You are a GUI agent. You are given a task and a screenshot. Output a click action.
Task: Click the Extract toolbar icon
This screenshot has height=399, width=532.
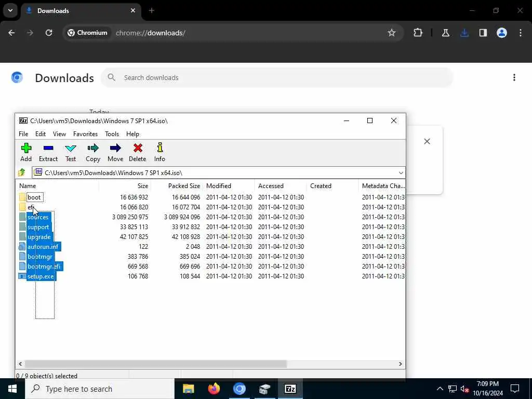coord(48,152)
